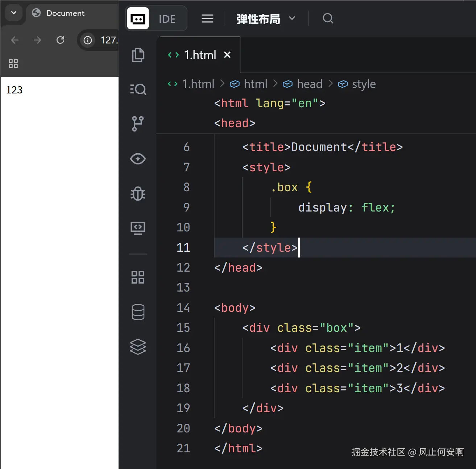Click the IDE logo icon
The image size is (476, 469).
coord(138,18)
